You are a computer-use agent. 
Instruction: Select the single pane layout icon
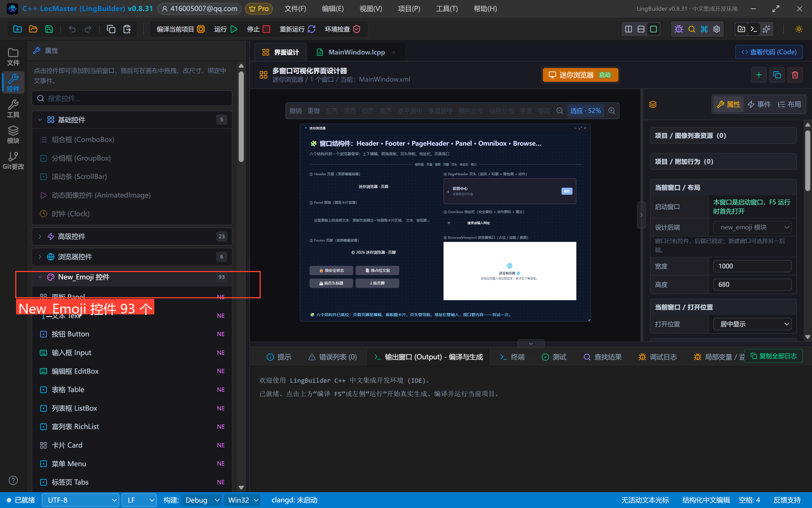(x=653, y=29)
